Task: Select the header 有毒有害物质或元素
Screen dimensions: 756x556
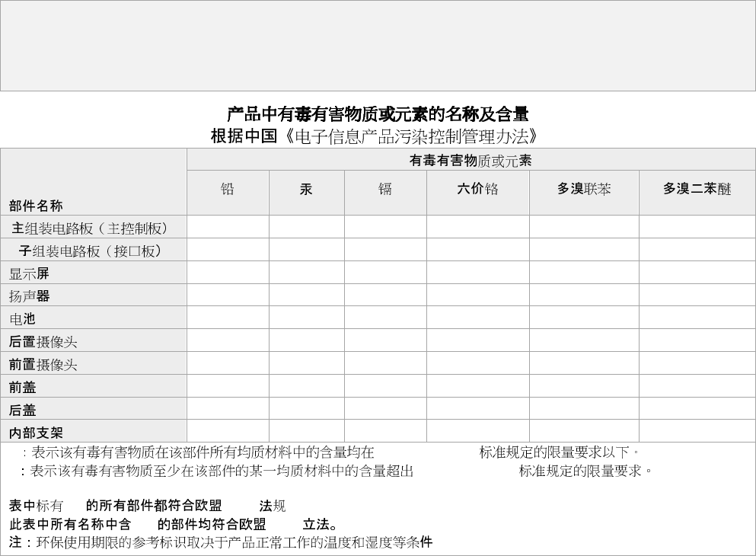Action: pos(470,161)
